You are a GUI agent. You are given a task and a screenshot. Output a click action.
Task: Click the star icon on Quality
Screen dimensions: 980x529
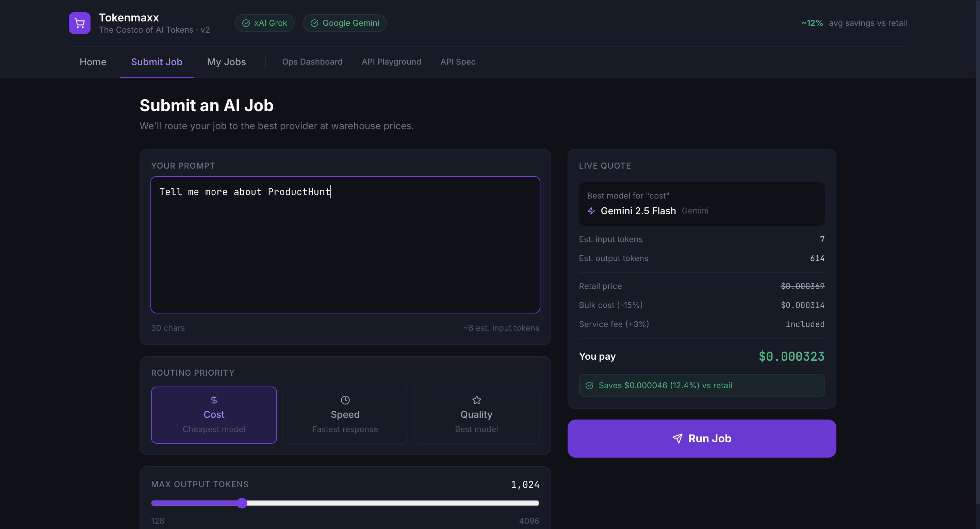476,400
